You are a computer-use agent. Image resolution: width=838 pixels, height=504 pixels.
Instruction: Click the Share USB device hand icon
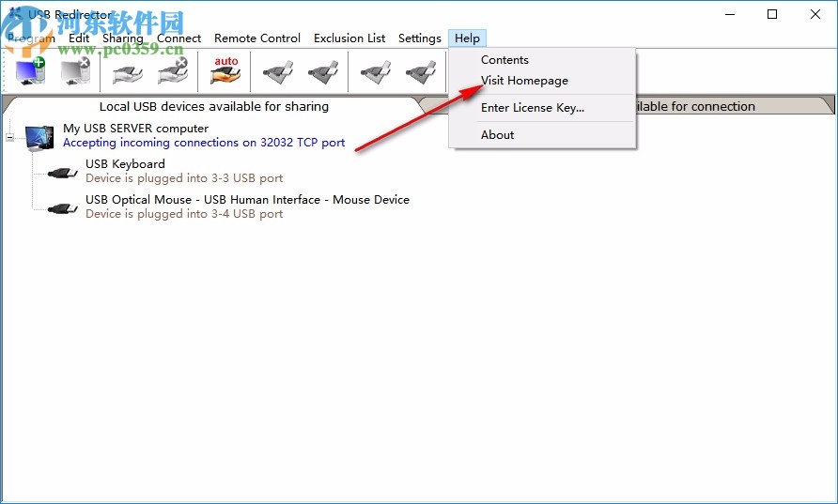[127, 73]
